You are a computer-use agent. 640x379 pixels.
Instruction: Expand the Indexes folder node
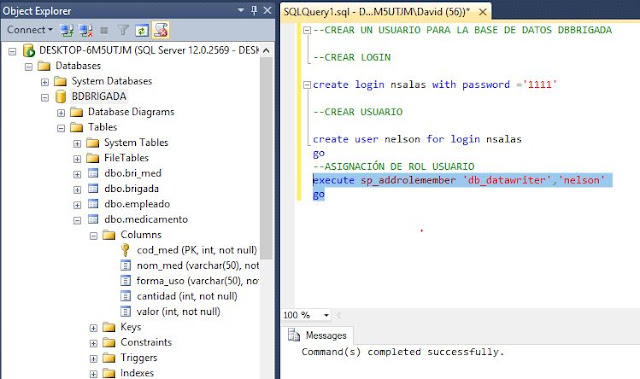tap(93, 374)
